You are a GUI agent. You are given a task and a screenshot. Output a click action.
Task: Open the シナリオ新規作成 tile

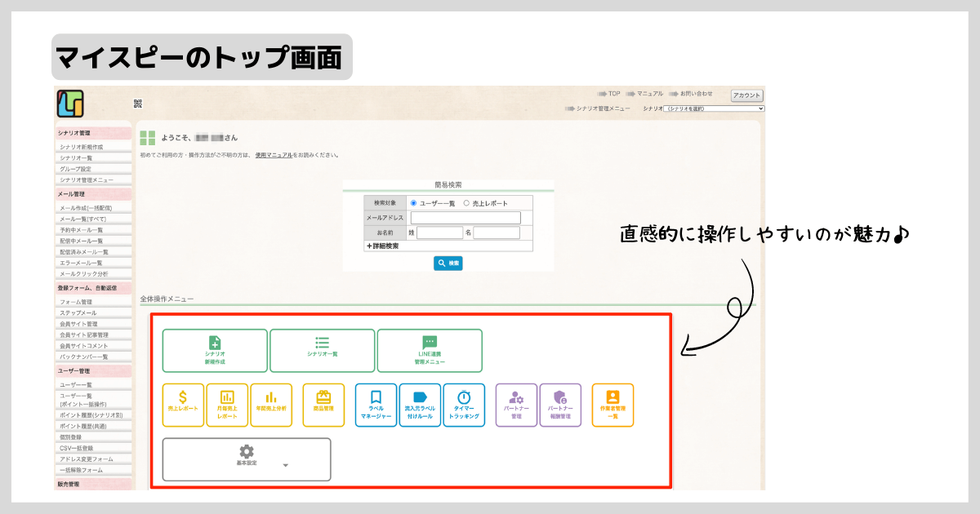pyautogui.click(x=215, y=350)
